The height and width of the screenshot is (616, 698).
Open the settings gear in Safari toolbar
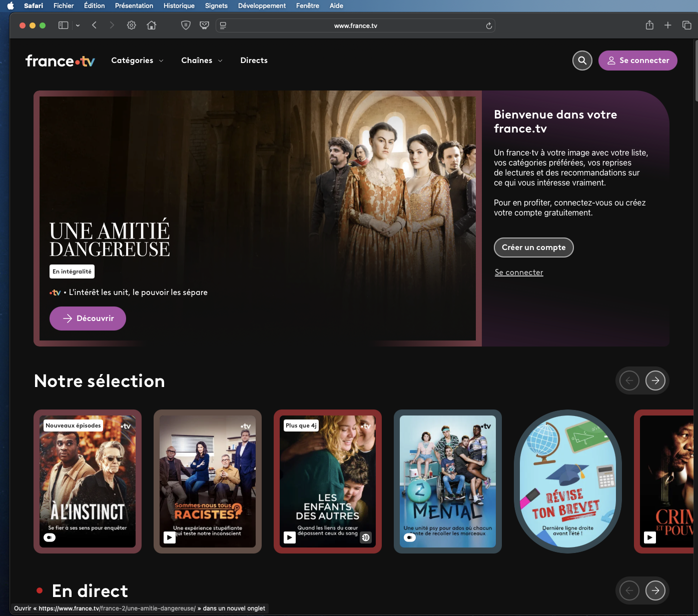pos(132,25)
